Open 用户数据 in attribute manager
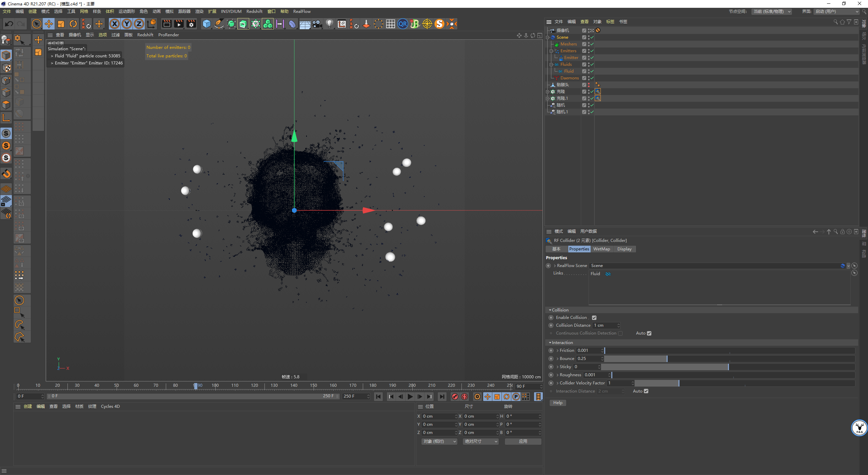Viewport: 868px width, 475px height. [588, 231]
